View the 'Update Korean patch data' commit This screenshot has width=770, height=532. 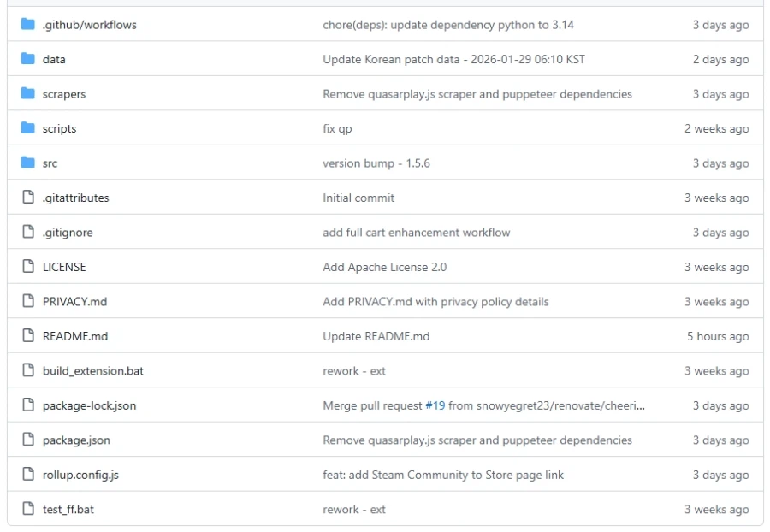tap(453, 59)
